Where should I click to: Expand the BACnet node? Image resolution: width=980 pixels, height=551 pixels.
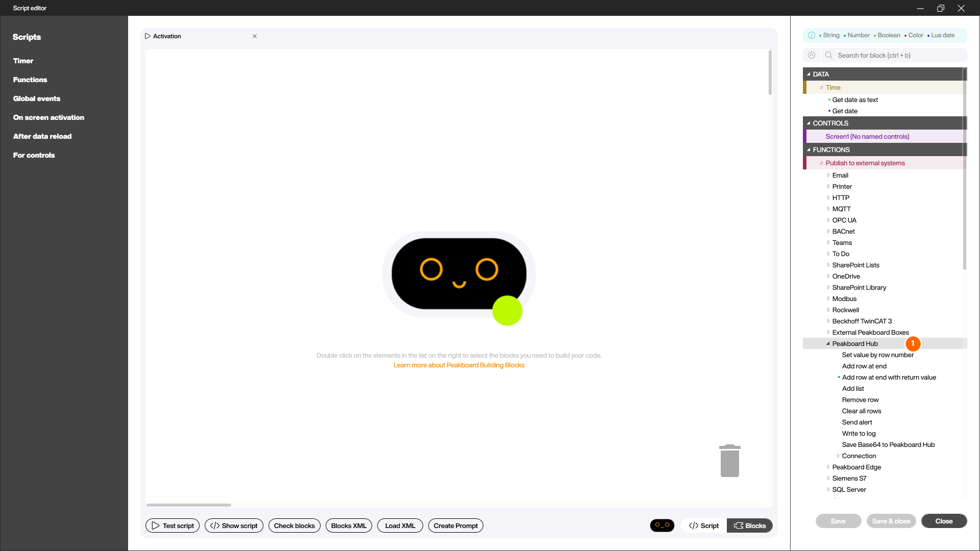point(828,231)
